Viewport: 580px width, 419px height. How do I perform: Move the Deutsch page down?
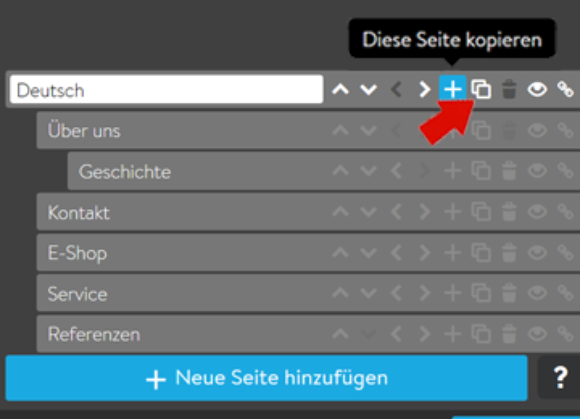coord(368,89)
